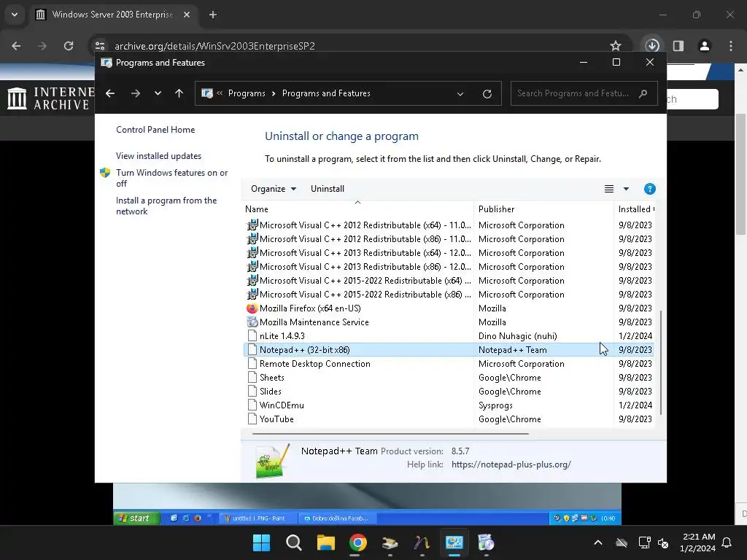The height and width of the screenshot is (560, 747).
Task: Open Chrome downloads icon
Action: click(x=652, y=46)
